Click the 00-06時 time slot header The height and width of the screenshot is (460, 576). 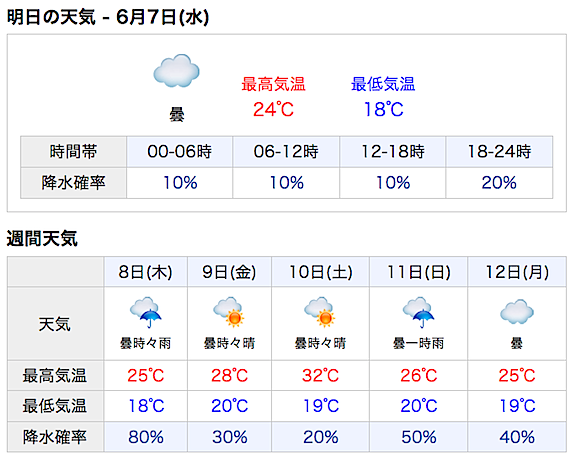[x=180, y=152]
